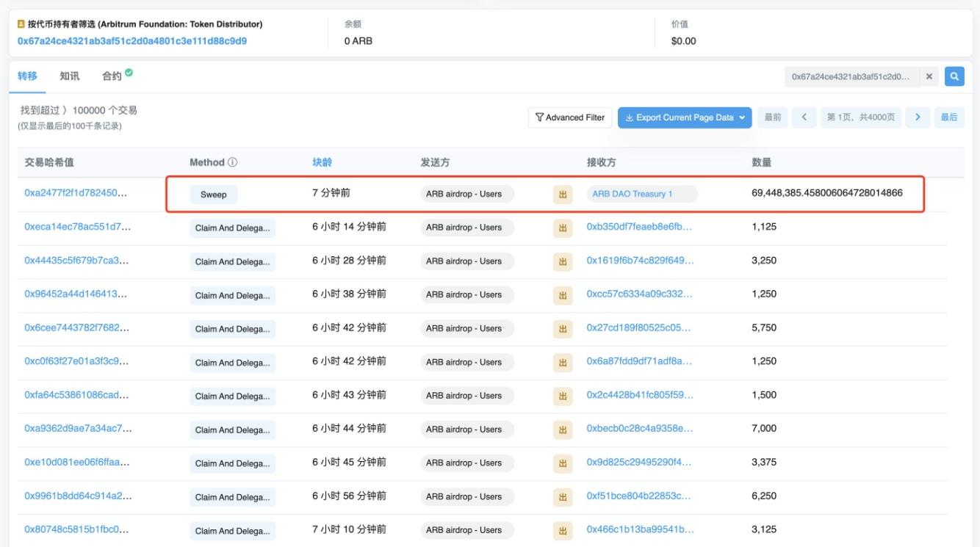This screenshot has height=547, width=980.
Task: Click the Sweep method tag
Action: (x=215, y=193)
